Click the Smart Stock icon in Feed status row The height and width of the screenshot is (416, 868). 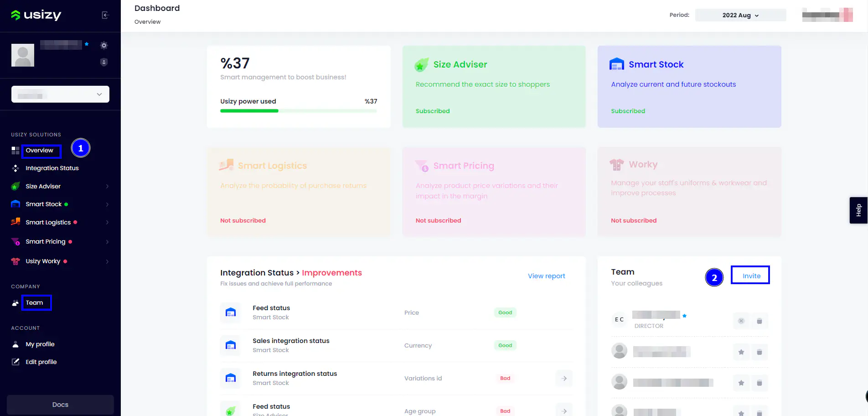point(231,312)
